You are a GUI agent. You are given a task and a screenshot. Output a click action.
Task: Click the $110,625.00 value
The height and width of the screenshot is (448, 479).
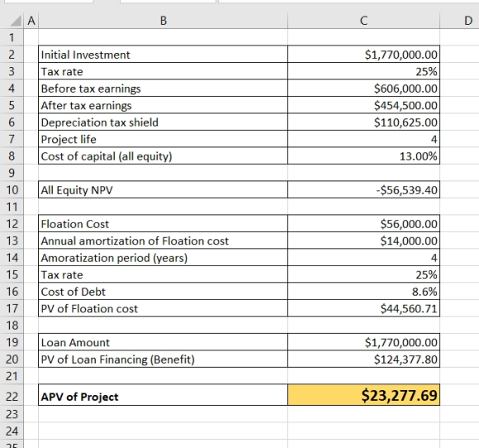(363, 122)
